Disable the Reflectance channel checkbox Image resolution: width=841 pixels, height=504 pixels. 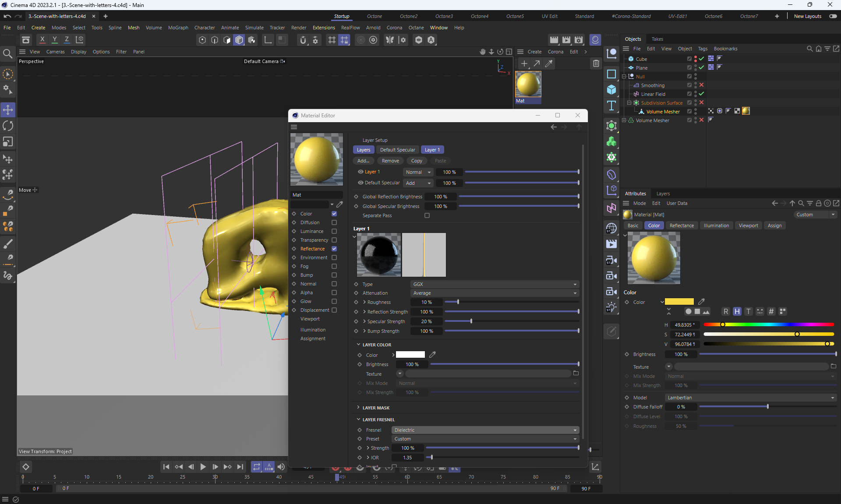(x=334, y=249)
